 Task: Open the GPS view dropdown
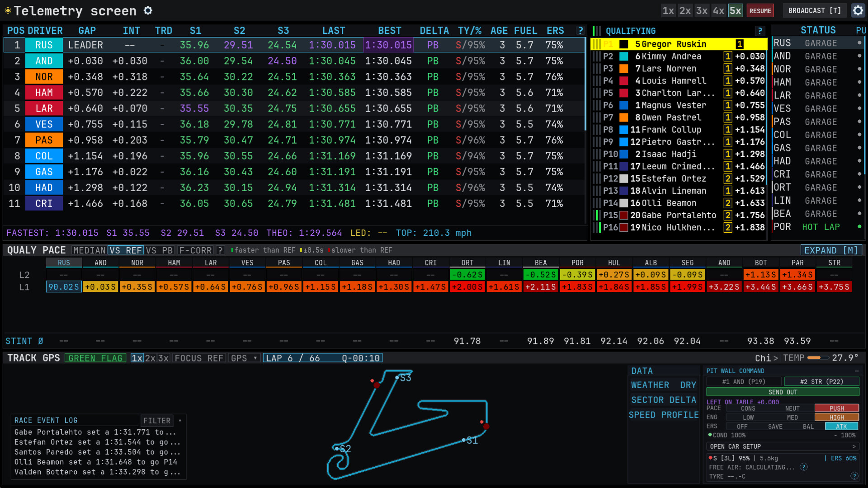pyautogui.click(x=244, y=358)
